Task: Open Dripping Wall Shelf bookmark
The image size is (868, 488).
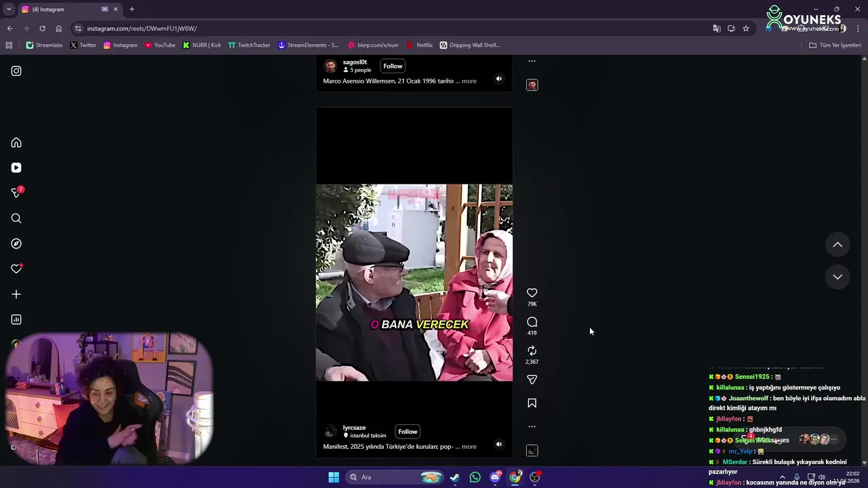Action: [470, 45]
